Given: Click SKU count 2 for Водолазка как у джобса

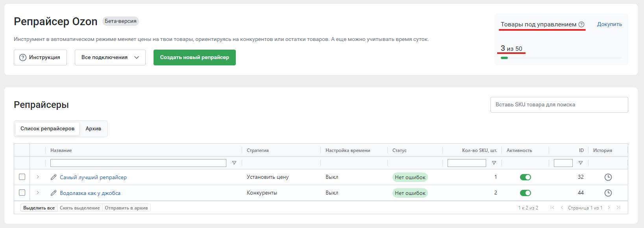Looking at the screenshot, I should [496, 193].
